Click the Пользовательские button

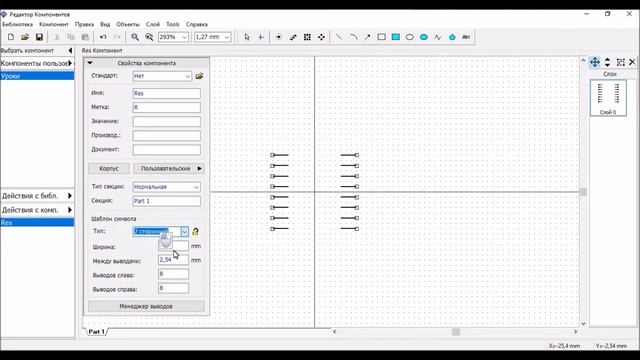[169, 168]
